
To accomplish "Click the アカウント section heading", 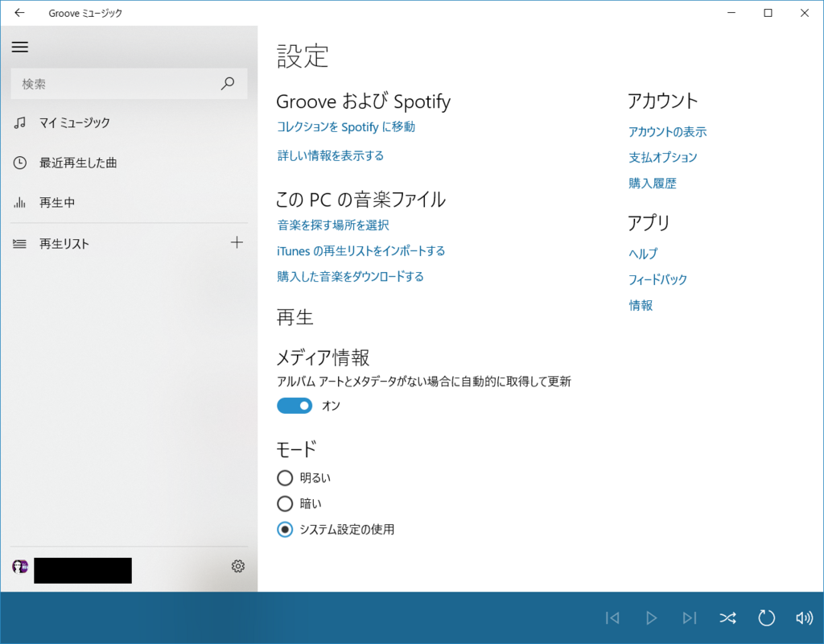I will point(663,101).
